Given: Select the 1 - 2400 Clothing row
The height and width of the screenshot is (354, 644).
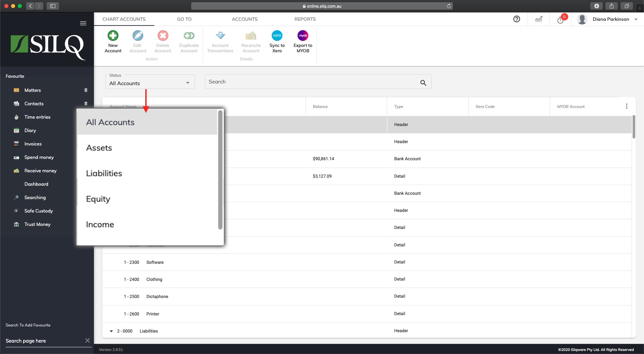Looking at the screenshot, I should click(367, 279).
